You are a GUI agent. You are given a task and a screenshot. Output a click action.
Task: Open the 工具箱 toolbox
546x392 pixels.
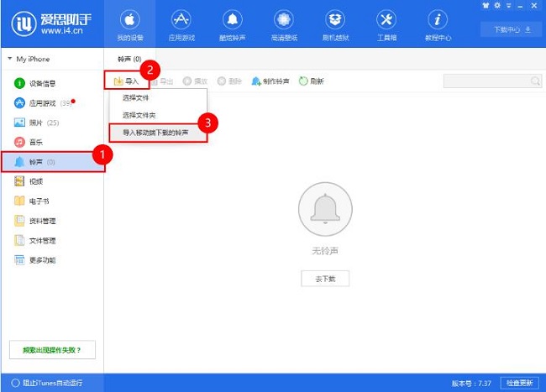point(386,25)
